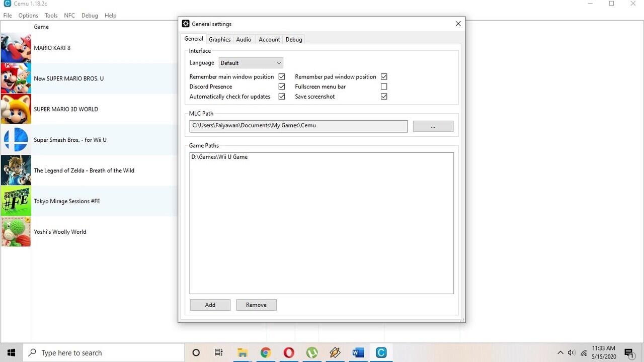Select Tokyo Mirage Sessions #FE title text
This screenshot has height=362, width=644.
click(67, 201)
